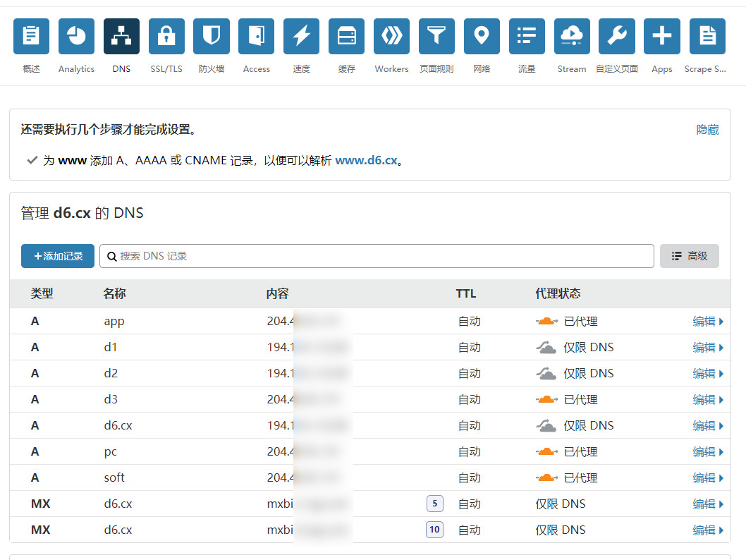Click the Add Record button (添加记录)
This screenshot has width=746, height=560.
58,256
